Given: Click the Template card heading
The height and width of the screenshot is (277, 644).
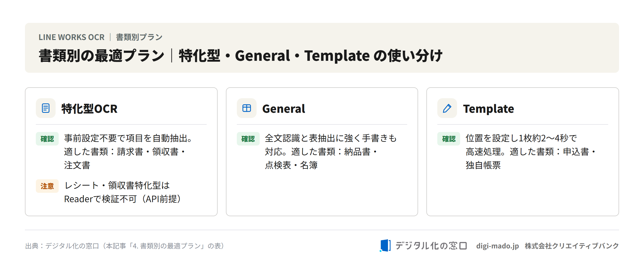Looking at the screenshot, I should pyautogui.click(x=488, y=109).
